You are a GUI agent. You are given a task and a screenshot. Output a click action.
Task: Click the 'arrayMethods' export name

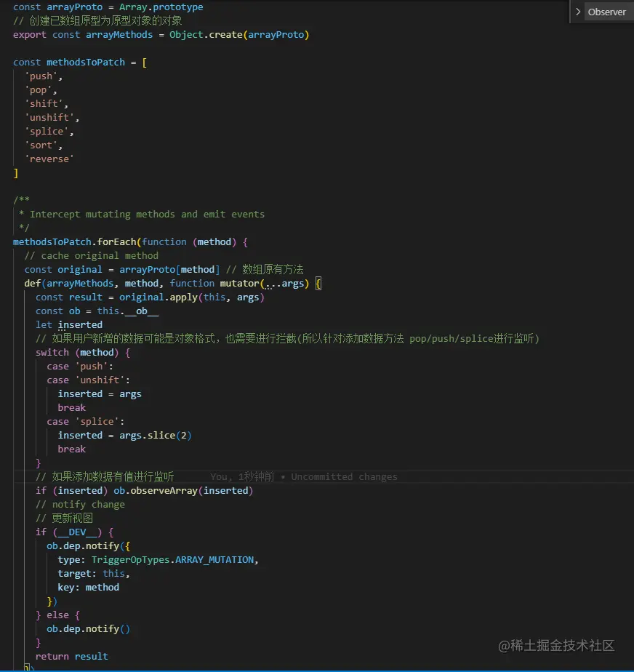tap(119, 35)
